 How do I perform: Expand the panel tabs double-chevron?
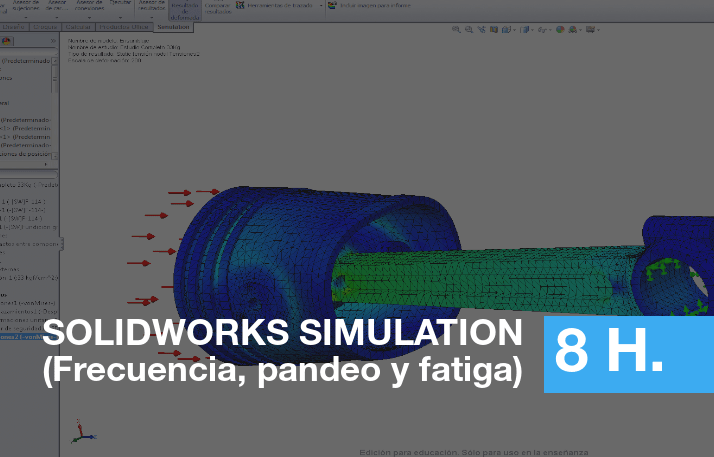(53, 41)
